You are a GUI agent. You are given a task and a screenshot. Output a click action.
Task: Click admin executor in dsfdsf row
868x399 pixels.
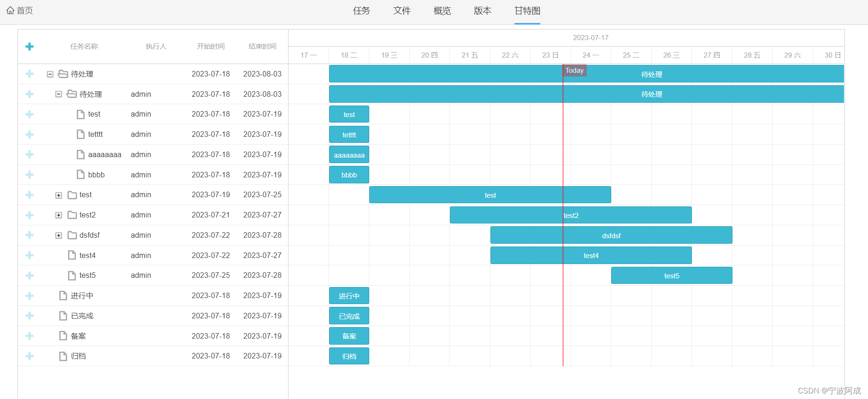[x=141, y=235]
